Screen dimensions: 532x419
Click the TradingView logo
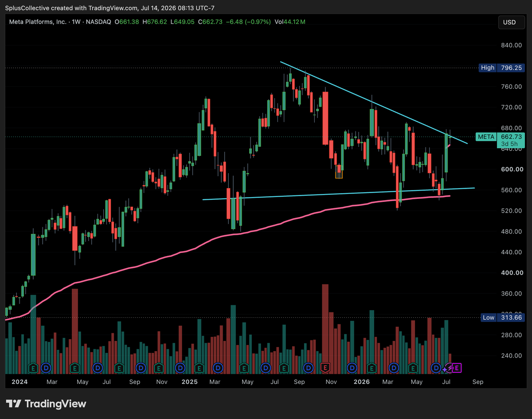[x=46, y=403]
